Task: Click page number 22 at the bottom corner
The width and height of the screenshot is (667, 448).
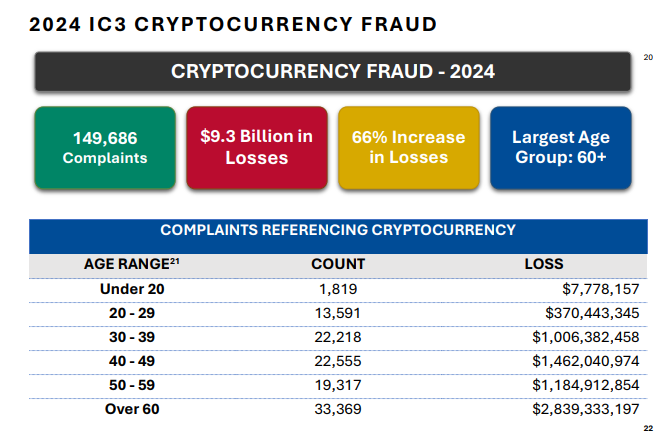Action: point(647,428)
